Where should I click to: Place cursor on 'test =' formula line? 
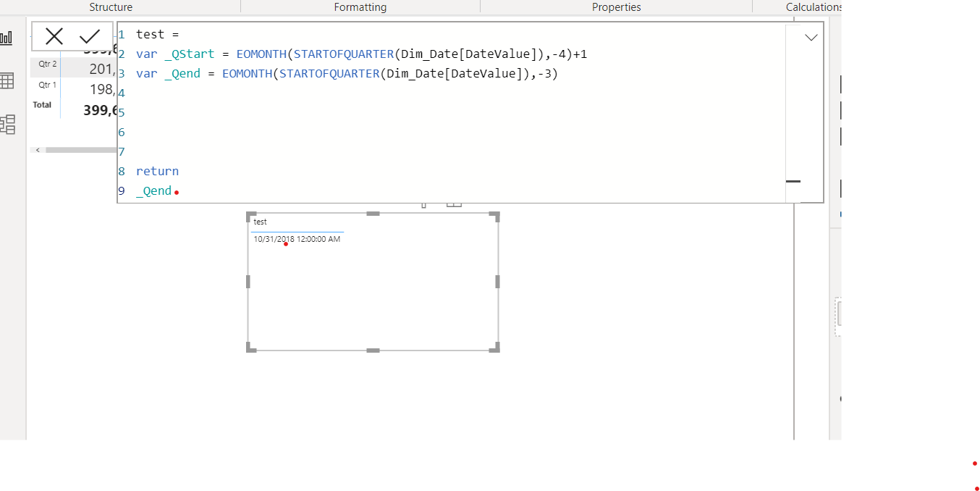pos(157,34)
